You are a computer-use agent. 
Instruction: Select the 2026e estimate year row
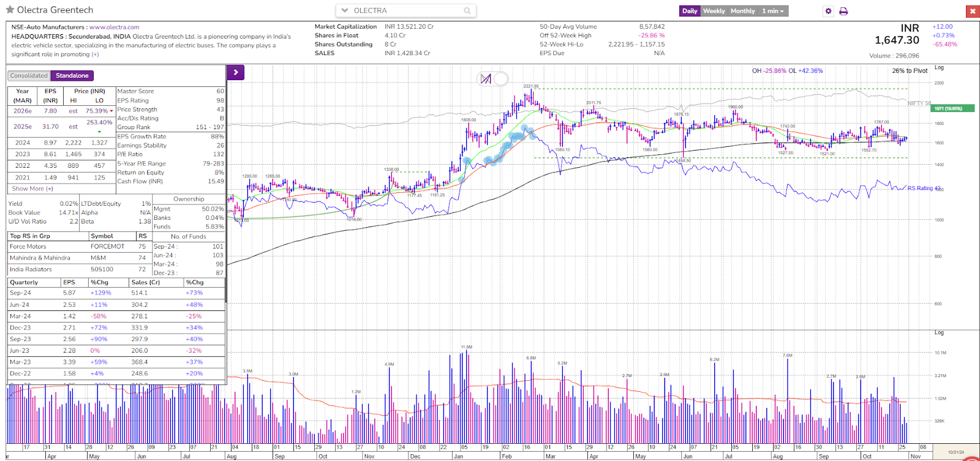pyautogui.click(x=61, y=111)
